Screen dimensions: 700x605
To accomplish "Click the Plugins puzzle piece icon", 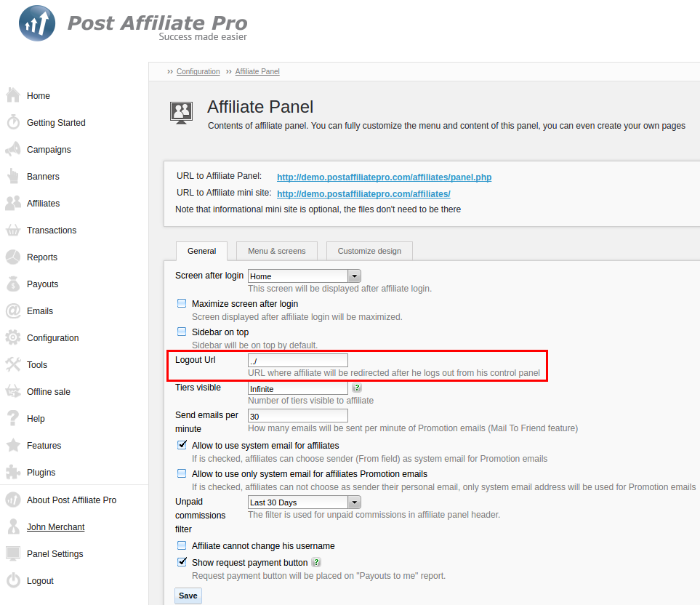I will pyautogui.click(x=13, y=473).
